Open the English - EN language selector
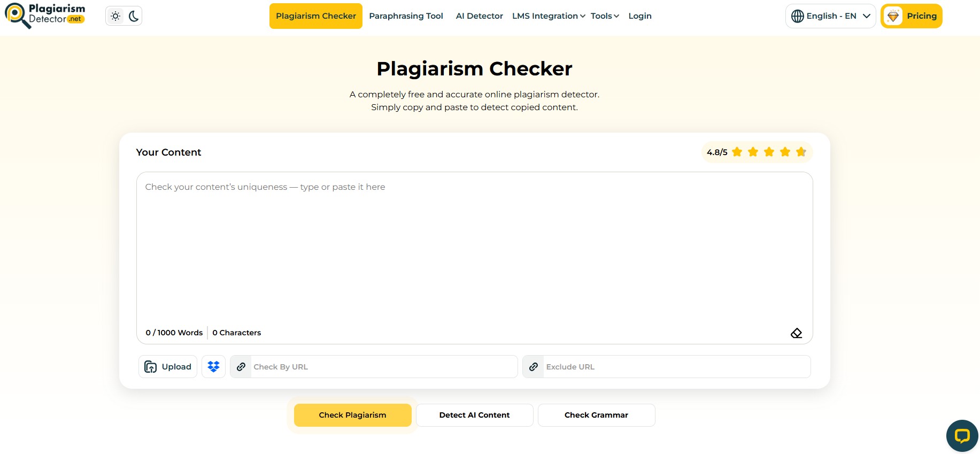Screen dimensions: 980x454 point(831,16)
